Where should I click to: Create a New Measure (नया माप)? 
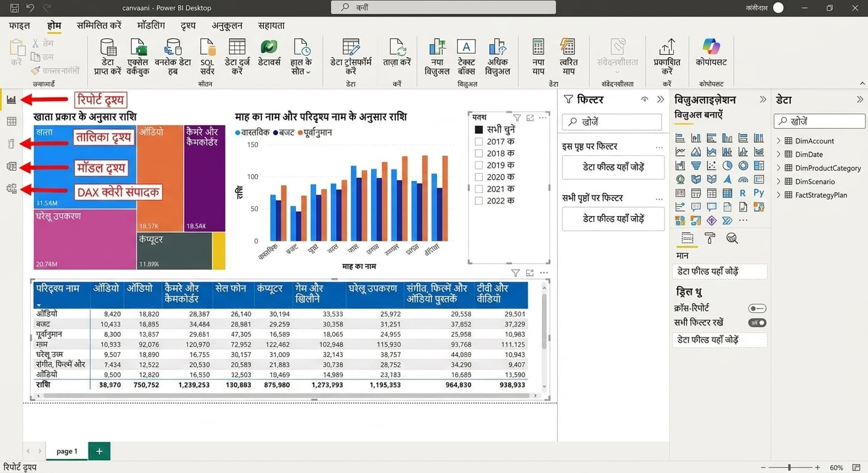pos(538,56)
